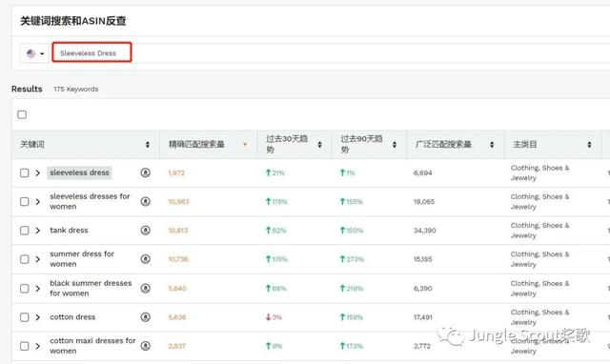Click circular icon for summer dress for women
The height and width of the screenshot is (364, 610).
click(x=146, y=259)
